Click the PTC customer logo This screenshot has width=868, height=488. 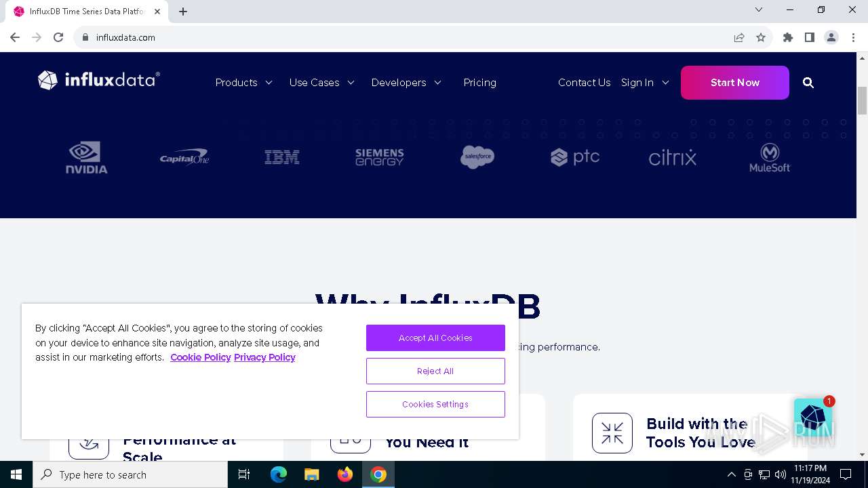pos(575,157)
